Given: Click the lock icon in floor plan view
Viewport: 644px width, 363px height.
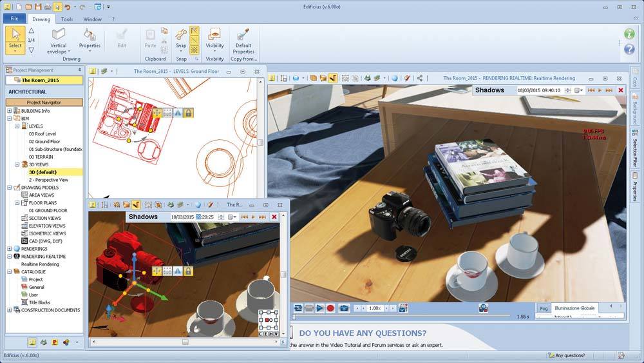Looking at the screenshot, I should (x=188, y=113).
